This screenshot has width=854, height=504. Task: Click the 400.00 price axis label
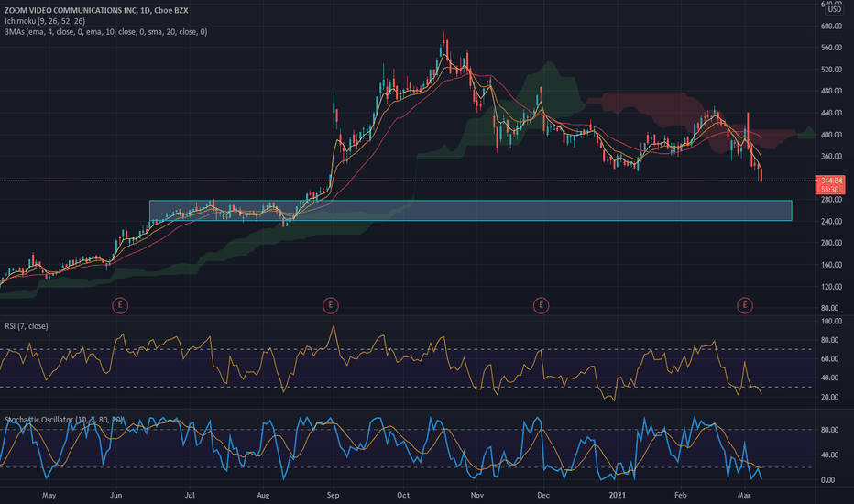click(831, 135)
